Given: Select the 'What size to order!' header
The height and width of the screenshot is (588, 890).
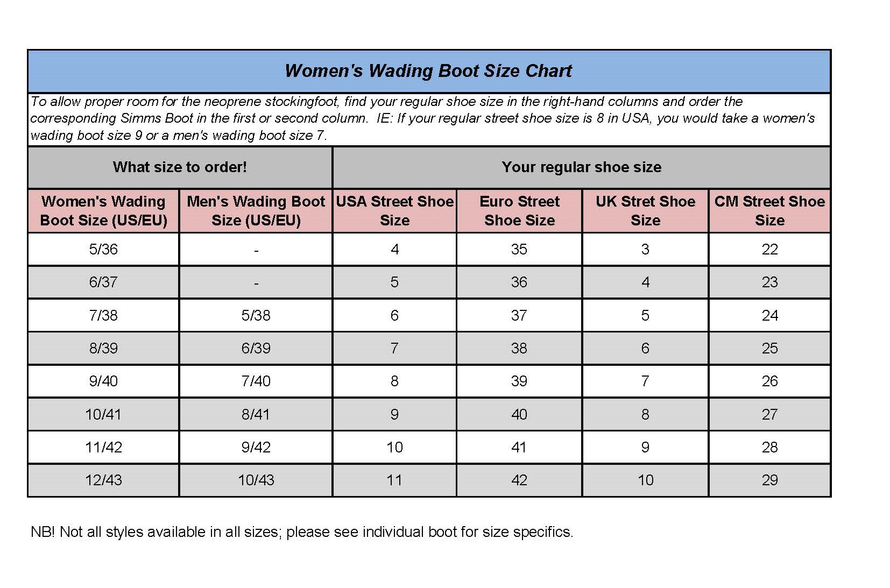Looking at the screenshot, I should click(x=180, y=167).
